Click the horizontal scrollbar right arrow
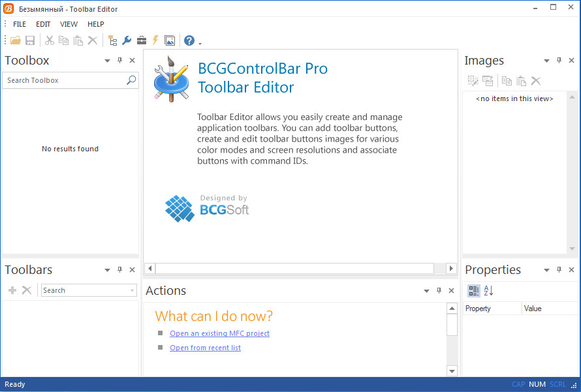Viewport: 581px width, 392px height. (x=451, y=268)
